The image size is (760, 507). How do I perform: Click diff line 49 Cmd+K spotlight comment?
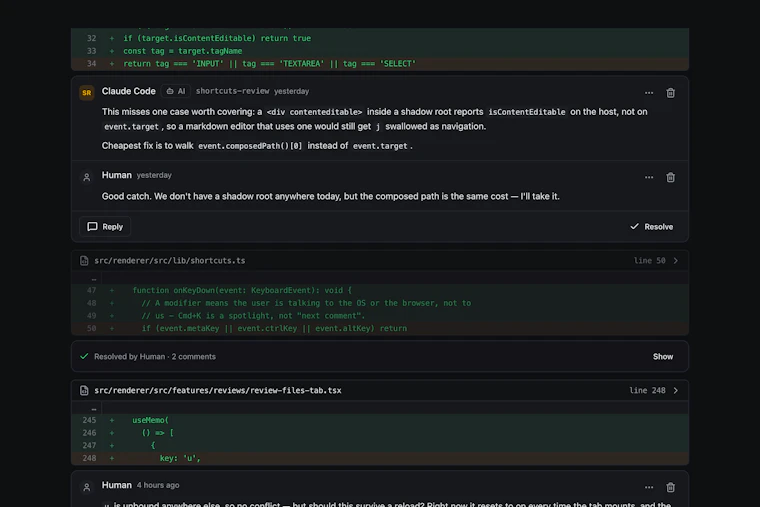pos(380,316)
